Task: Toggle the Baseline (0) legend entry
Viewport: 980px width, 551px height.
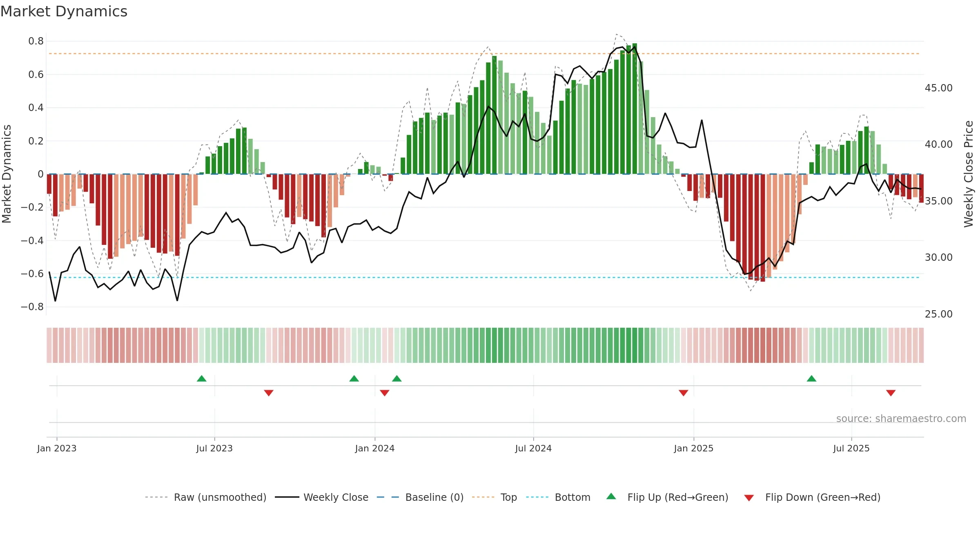Action: [420, 497]
